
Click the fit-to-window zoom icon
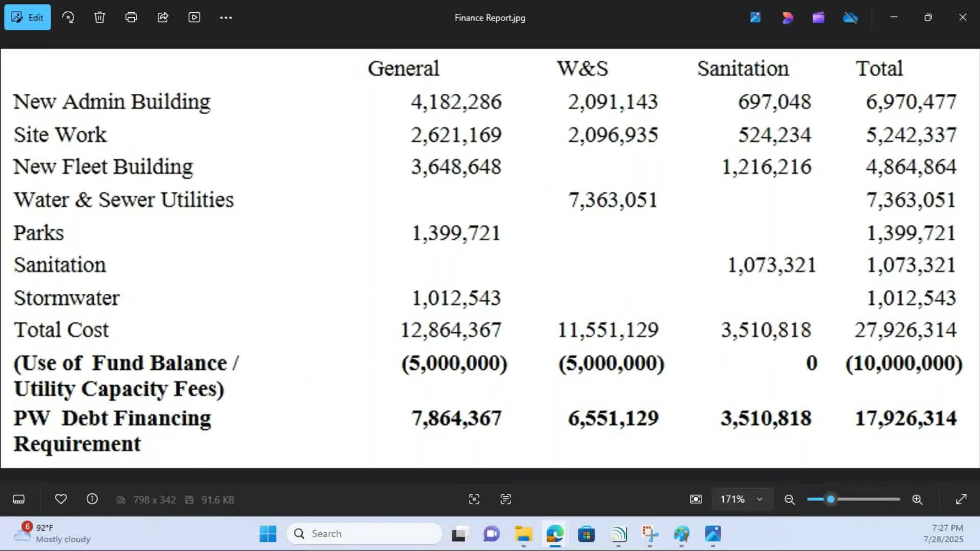coord(696,499)
